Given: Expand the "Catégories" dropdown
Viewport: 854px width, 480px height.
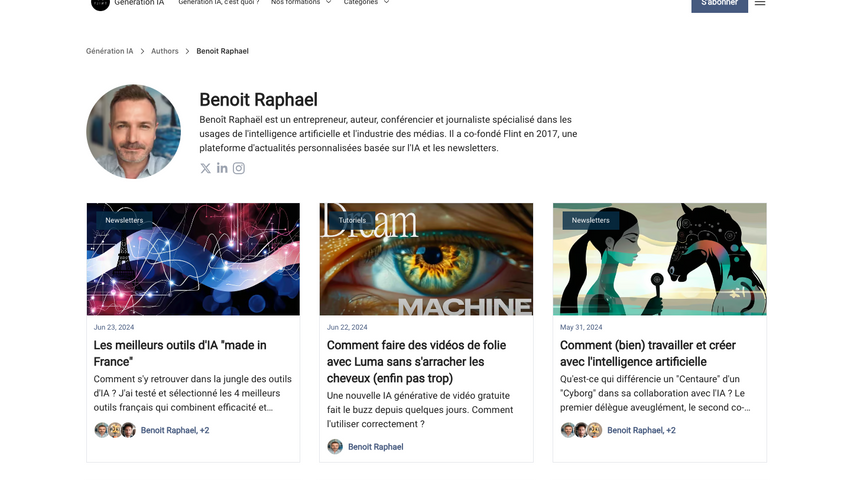Looking at the screenshot, I should pyautogui.click(x=366, y=3).
